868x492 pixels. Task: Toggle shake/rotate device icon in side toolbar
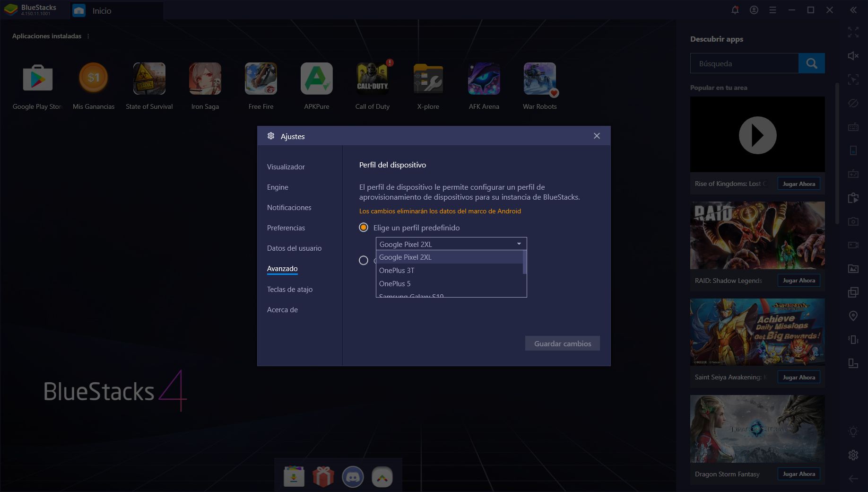pos(853,340)
